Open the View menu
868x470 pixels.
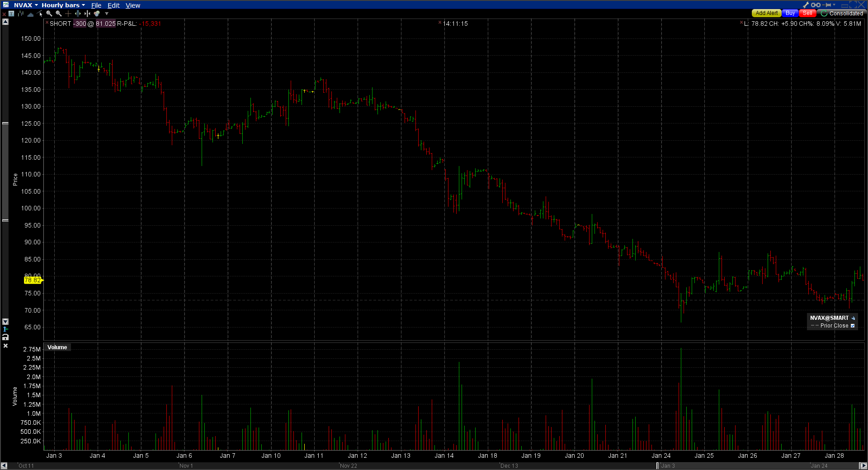pos(133,5)
